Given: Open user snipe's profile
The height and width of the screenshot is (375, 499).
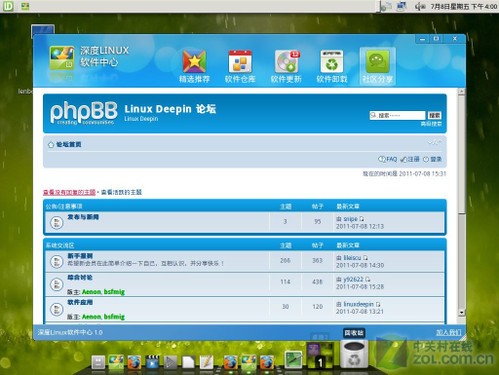Looking at the screenshot, I should click(x=350, y=219).
